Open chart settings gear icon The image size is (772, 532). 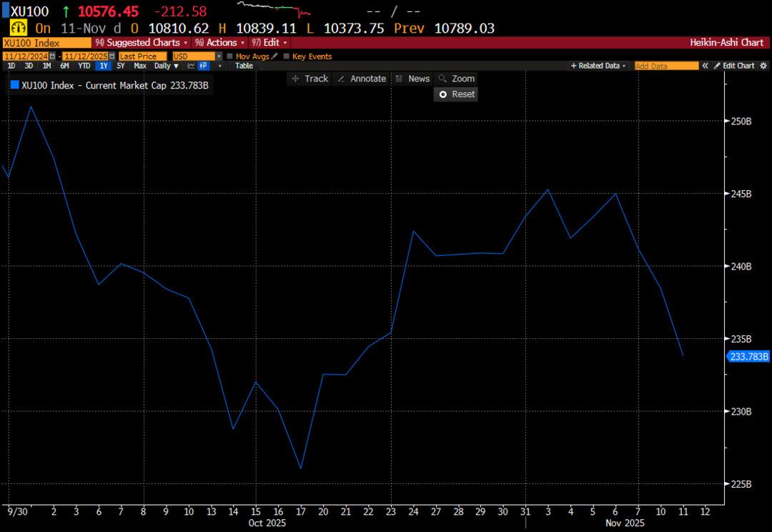pos(762,66)
